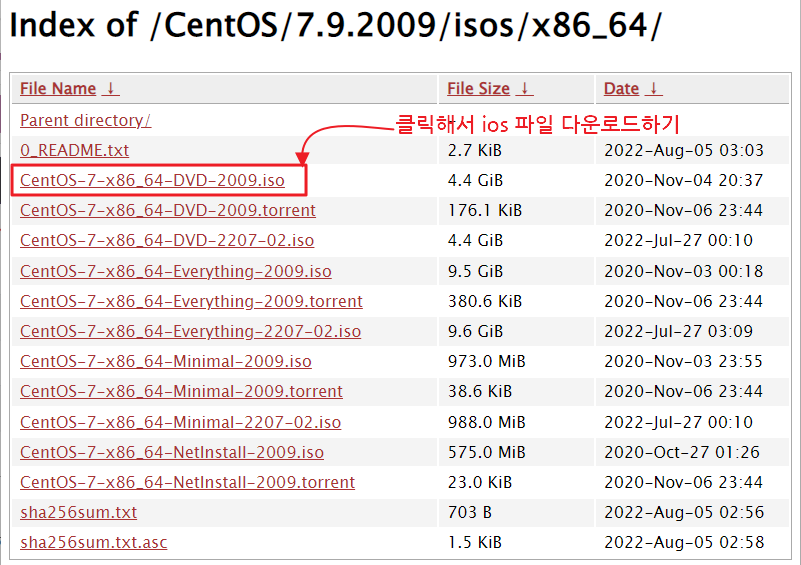Open the sha256sum.txt.asc signature file

93,542
